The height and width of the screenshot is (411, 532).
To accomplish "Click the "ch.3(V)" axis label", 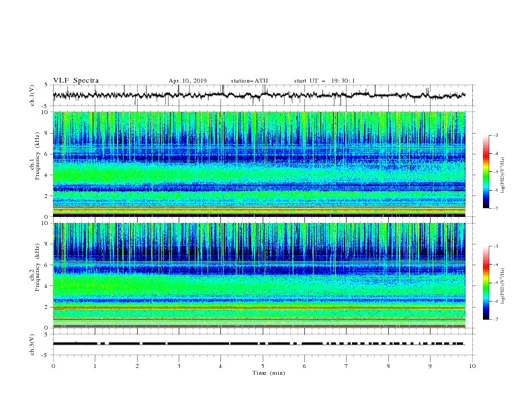I will click(32, 345).
